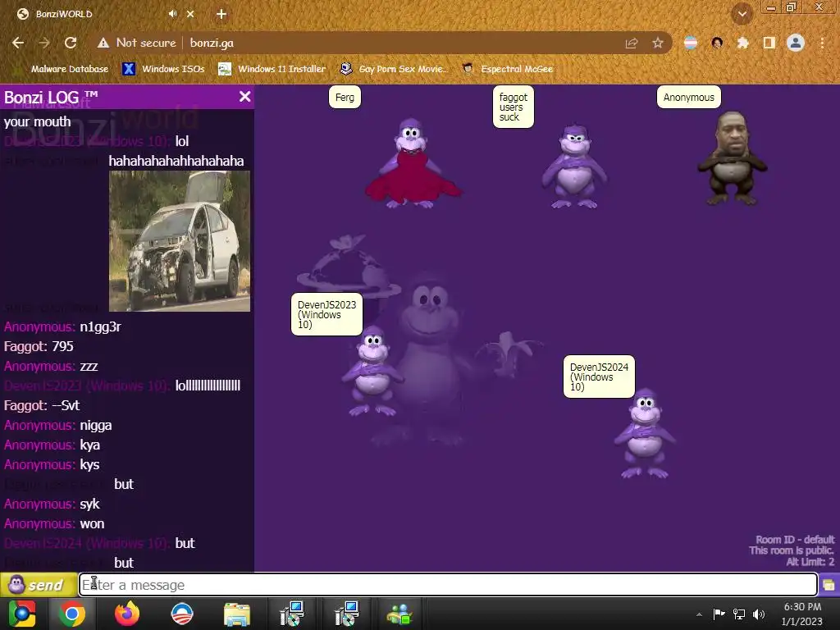Screen dimensions: 840x630
Task: Close the Bonzi LOG panel
Action: tap(244, 97)
